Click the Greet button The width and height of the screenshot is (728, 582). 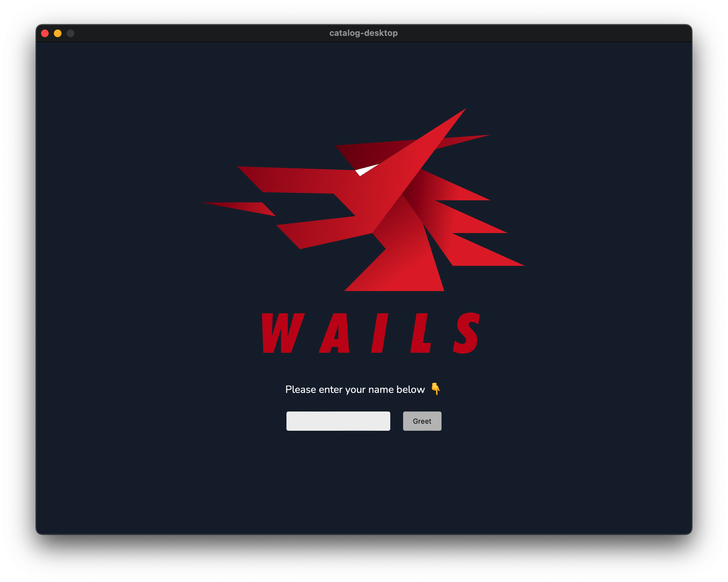[x=422, y=421]
